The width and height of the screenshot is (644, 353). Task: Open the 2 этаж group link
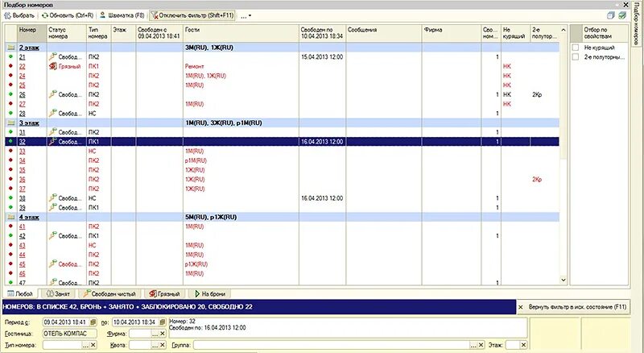pos(29,48)
